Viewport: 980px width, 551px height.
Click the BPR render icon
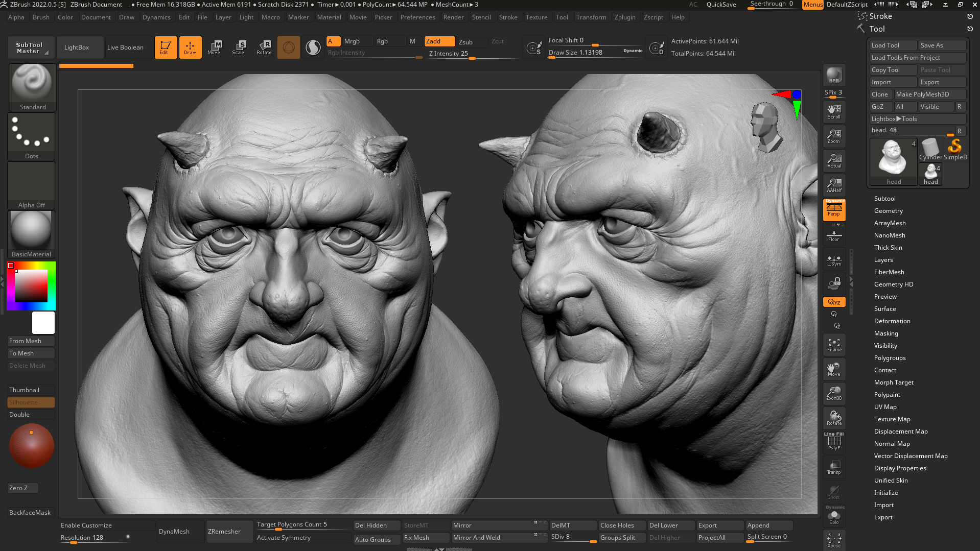(x=834, y=75)
